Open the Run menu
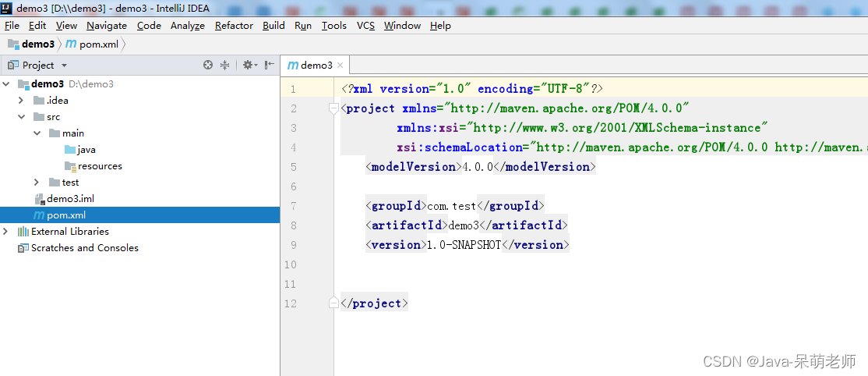Image resolution: width=868 pixels, height=376 pixels. tap(303, 26)
